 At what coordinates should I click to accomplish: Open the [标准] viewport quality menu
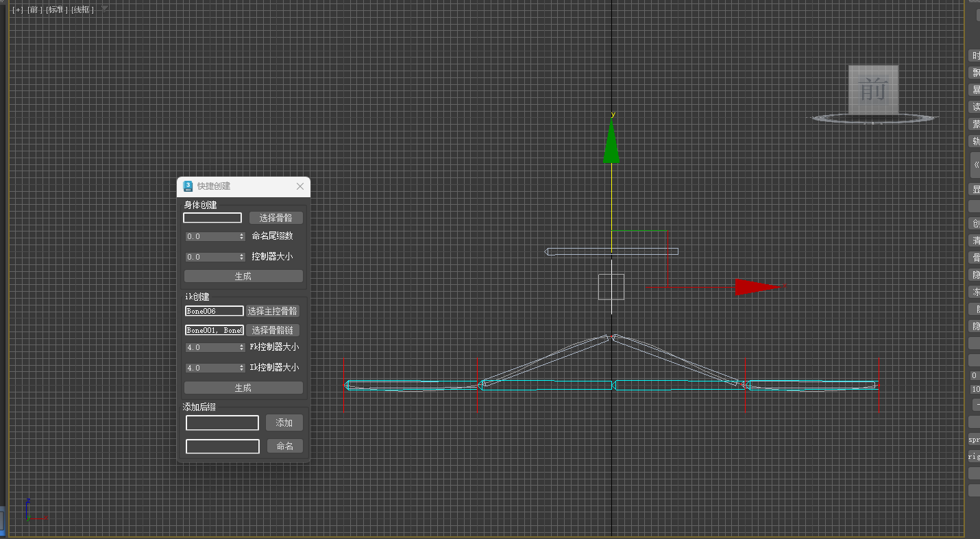tap(56, 10)
